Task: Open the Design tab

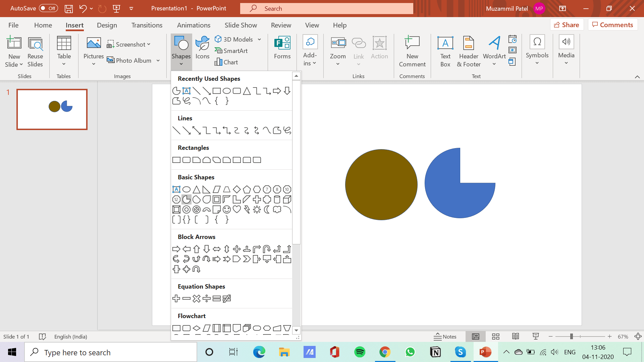Action: tap(107, 25)
